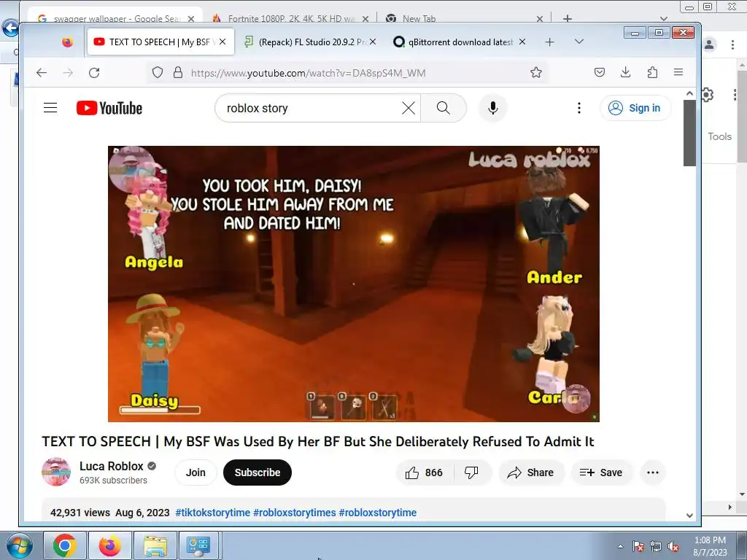The height and width of the screenshot is (560, 747).
Task: Click the scroll-down arrow in Firefox window
Action: tap(689, 515)
